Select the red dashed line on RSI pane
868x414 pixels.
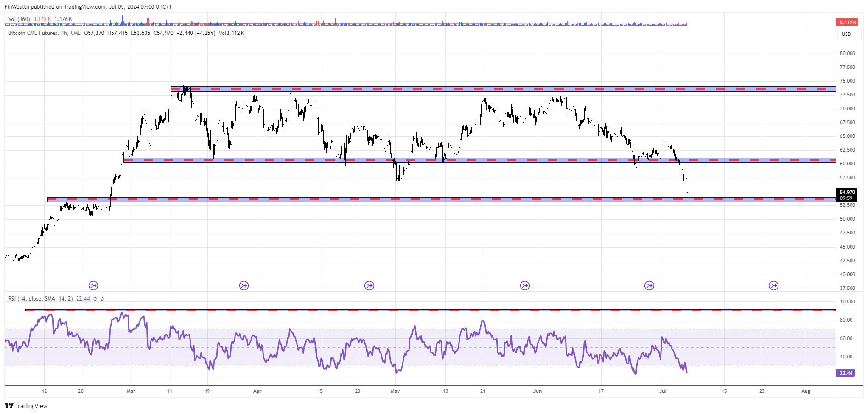coord(431,310)
